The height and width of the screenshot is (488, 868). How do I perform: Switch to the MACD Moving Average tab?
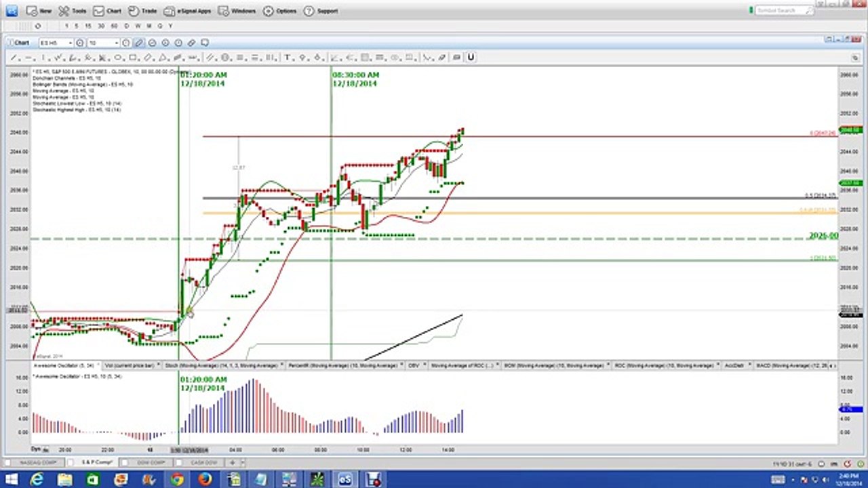(792, 365)
